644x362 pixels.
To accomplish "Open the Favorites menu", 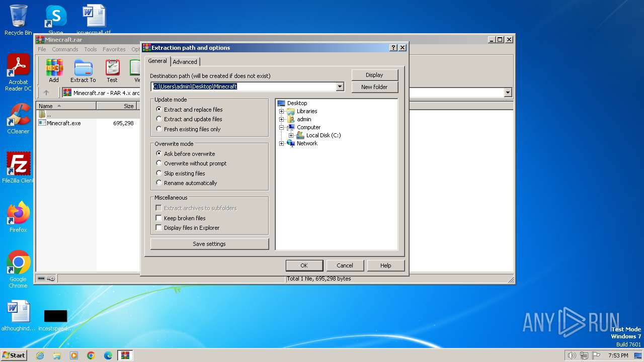I will coord(114,49).
